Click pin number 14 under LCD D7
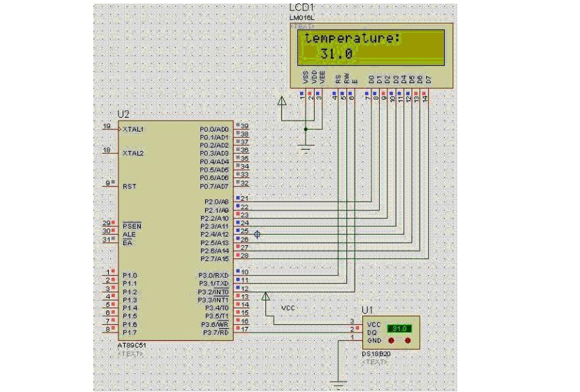This screenshot has width=580, height=392. [x=425, y=98]
